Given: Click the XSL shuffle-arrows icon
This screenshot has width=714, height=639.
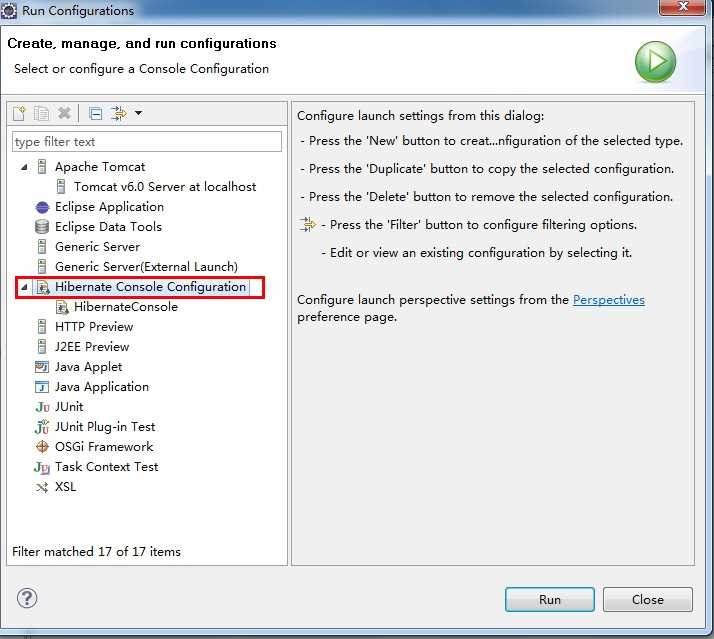Looking at the screenshot, I should point(42,488).
